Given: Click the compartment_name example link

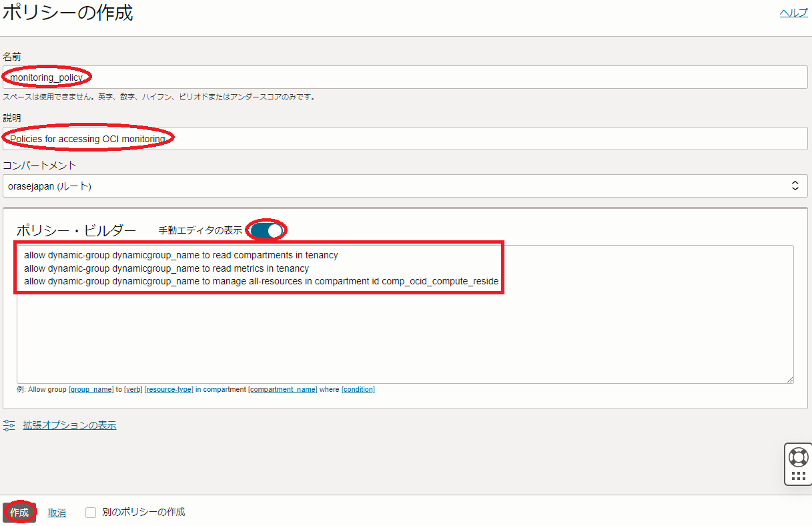Looking at the screenshot, I should pos(282,389).
